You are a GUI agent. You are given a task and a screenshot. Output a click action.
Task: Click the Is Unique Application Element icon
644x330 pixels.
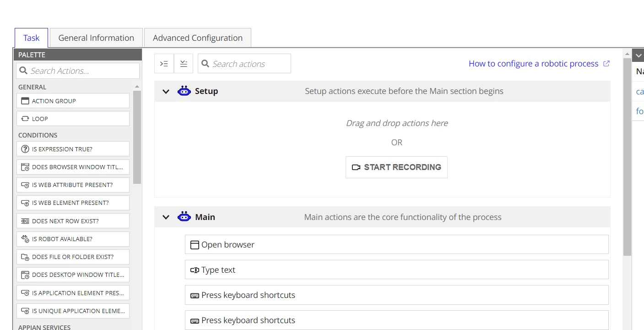click(x=25, y=311)
